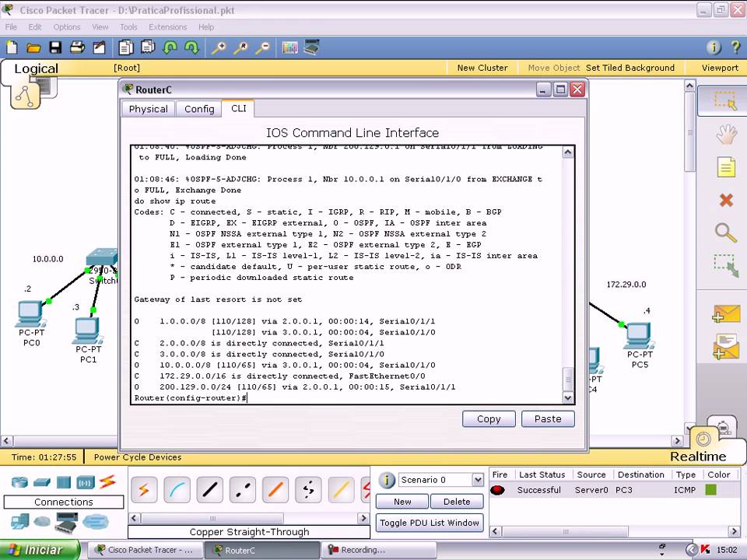Select PC0 in the workspace
747x560 pixels.
pyautogui.click(x=31, y=314)
